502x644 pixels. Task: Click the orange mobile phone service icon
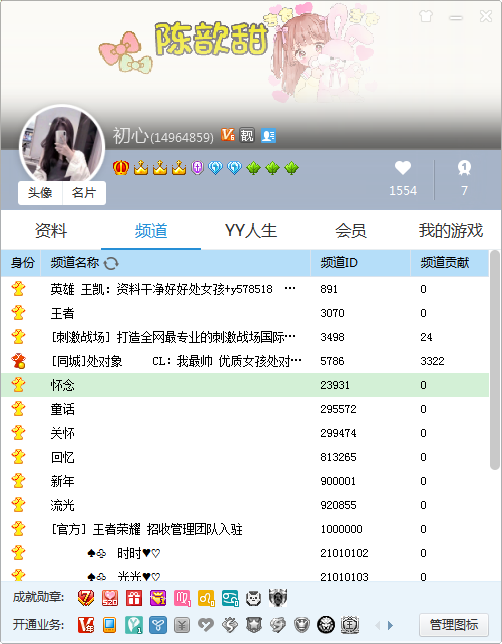tap(109, 625)
